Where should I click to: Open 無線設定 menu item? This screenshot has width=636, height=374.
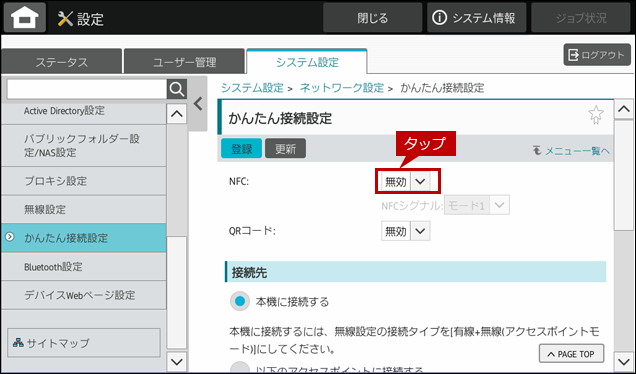(x=84, y=209)
